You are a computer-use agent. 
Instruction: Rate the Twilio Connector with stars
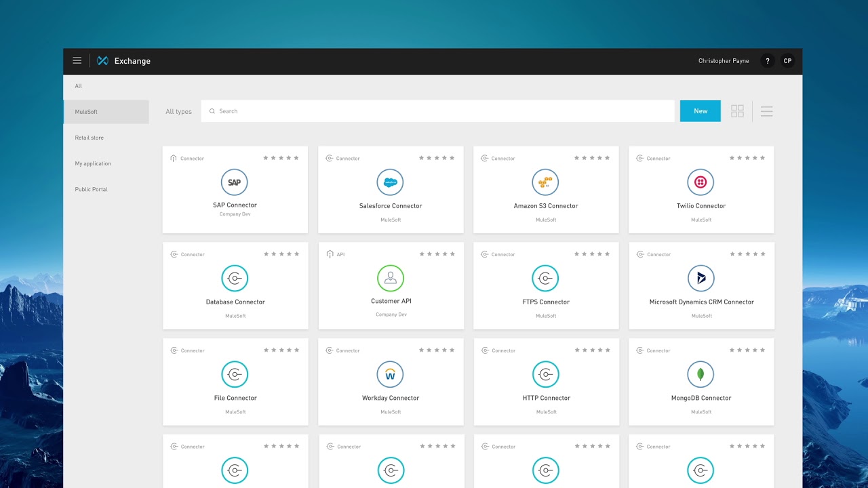[747, 158]
